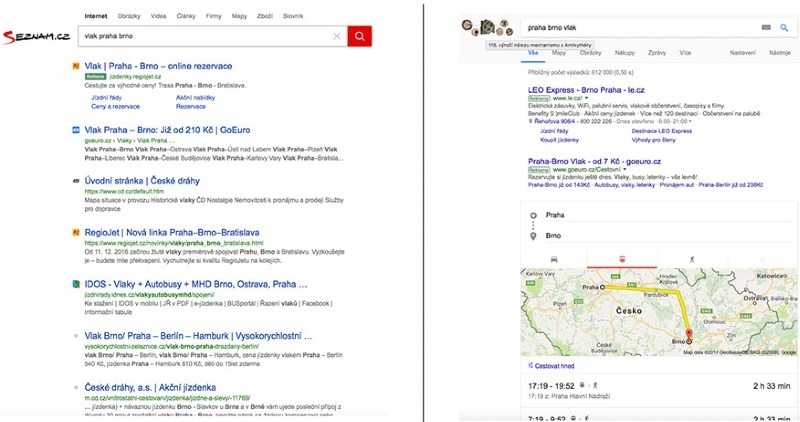Click the IDOS favicon beside fifth result
This screenshot has width=800, height=422.
coord(76,284)
